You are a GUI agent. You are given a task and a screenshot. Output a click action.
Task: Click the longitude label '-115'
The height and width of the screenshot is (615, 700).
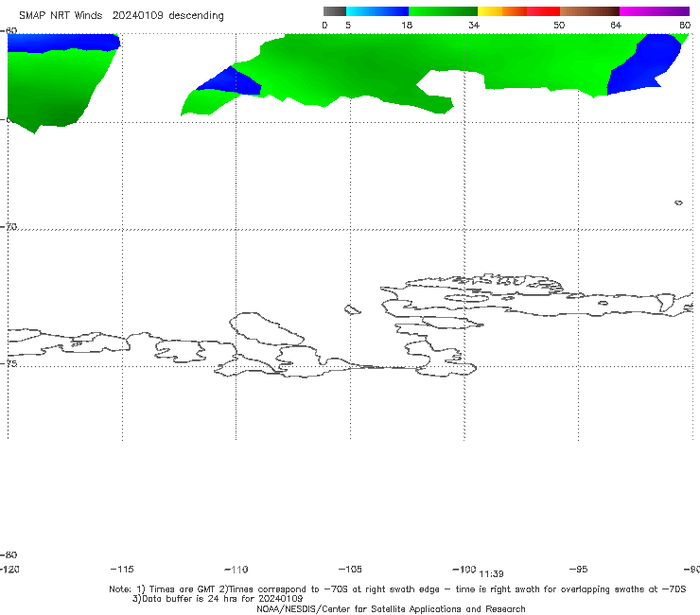(x=122, y=569)
